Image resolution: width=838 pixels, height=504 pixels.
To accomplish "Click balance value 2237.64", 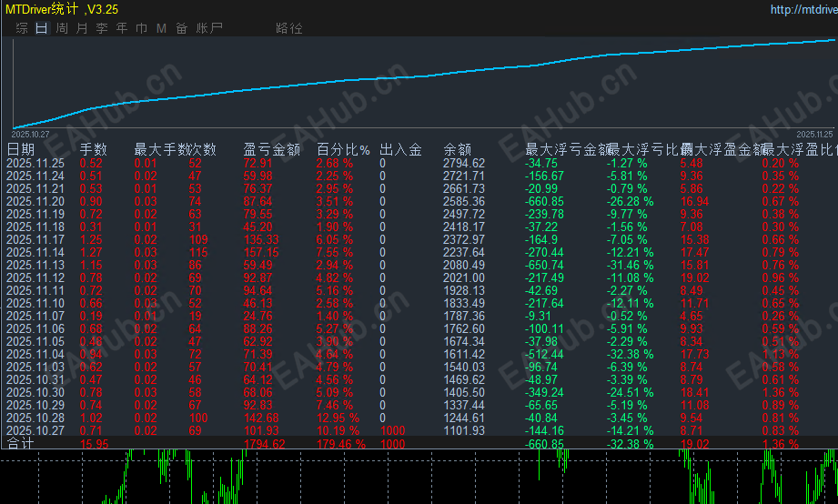I will [x=464, y=252].
